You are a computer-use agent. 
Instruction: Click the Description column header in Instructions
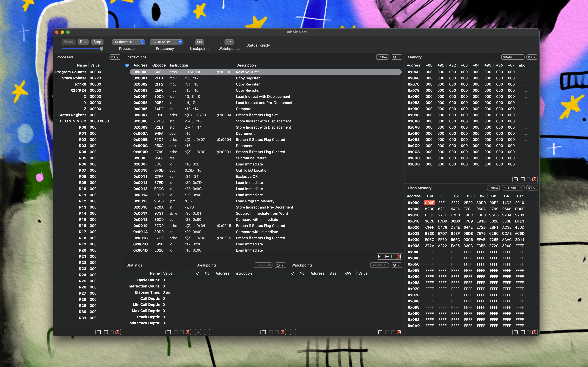[246, 65]
